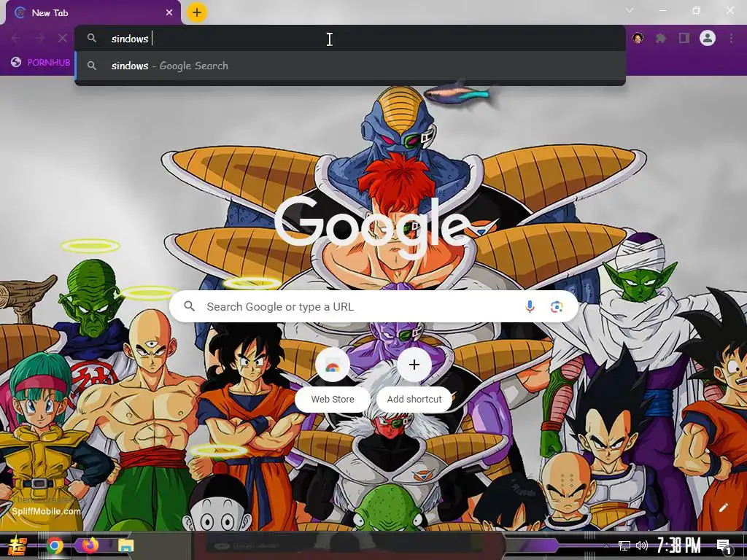The width and height of the screenshot is (747, 560).
Task: Open Google Chrome from the taskbar
Action: click(54, 545)
